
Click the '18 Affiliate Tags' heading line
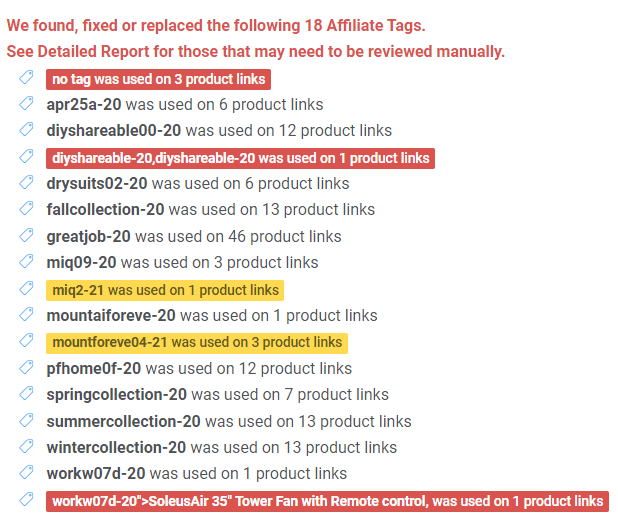point(216,26)
